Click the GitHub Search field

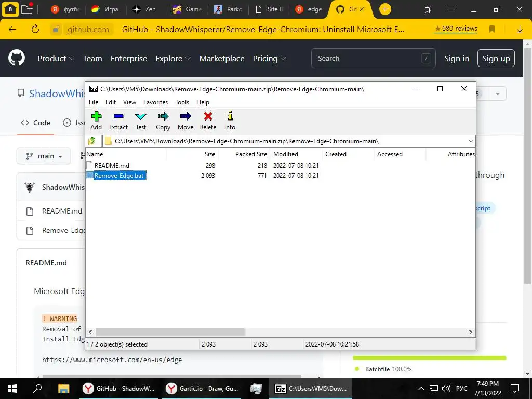coord(373,58)
